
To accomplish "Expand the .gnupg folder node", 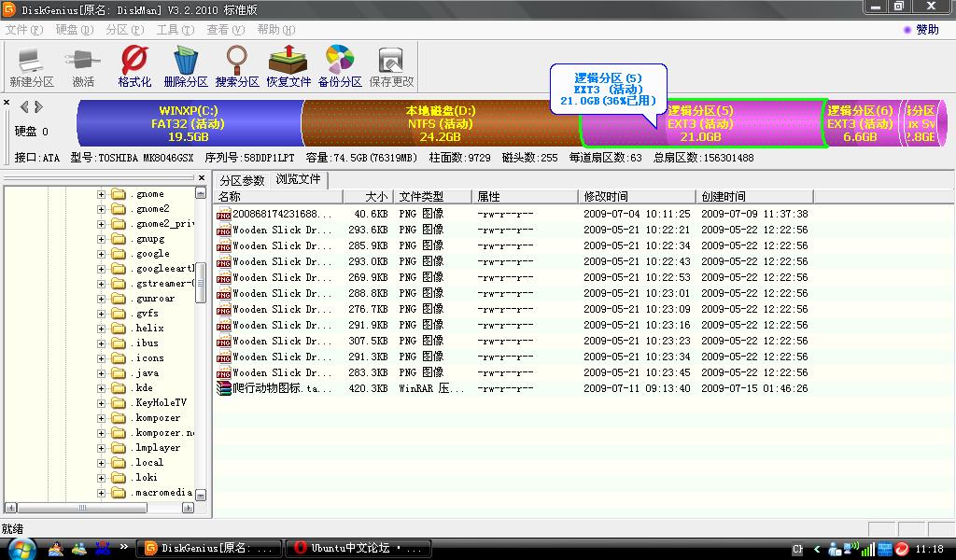I will pyautogui.click(x=101, y=239).
